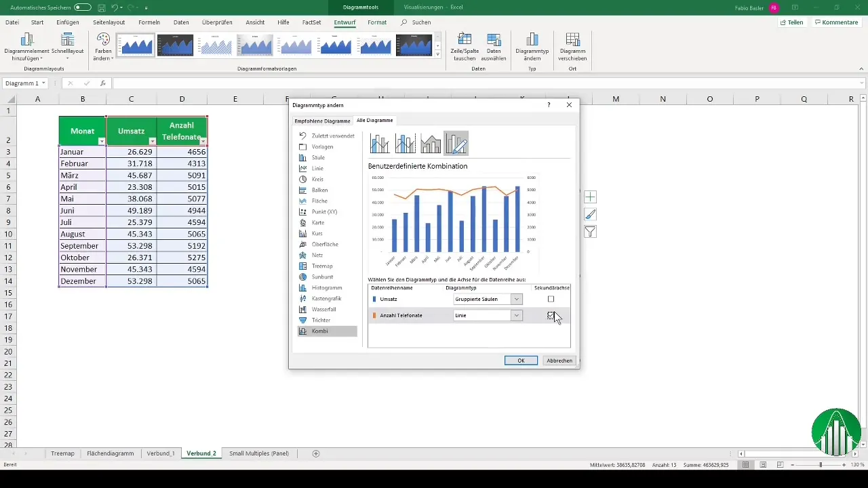Click the formula bar fx icon

(x=103, y=83)
